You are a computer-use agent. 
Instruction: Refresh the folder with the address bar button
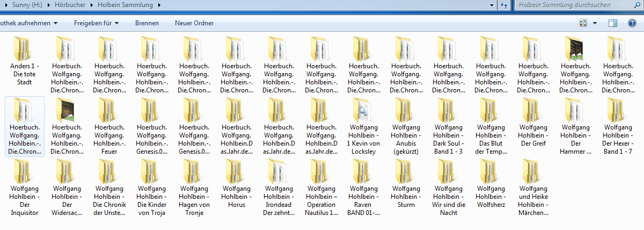(x=504, y=5)
